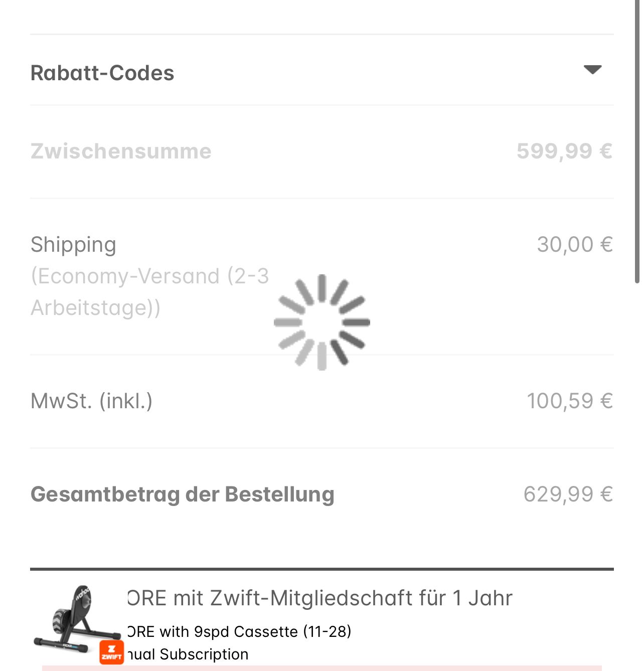The image size is (644, 671).
Task: Click the Shipping label
Action: coord(73,245)
